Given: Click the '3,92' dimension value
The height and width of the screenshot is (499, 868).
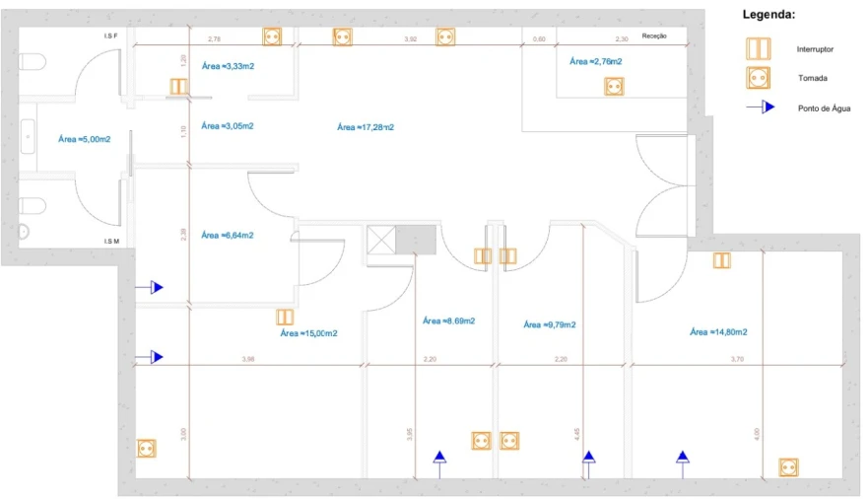Looking at the screenshot, I should [410, 38].
